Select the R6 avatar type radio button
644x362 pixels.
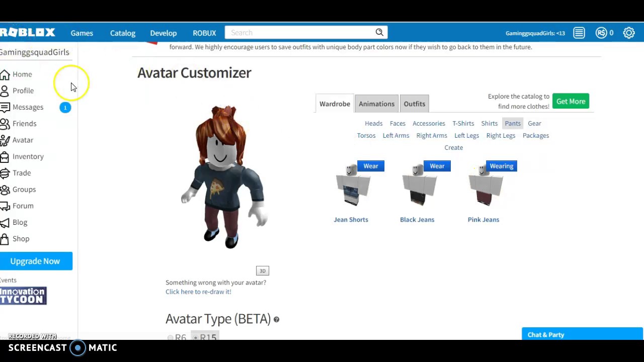[x=170, y=338]
